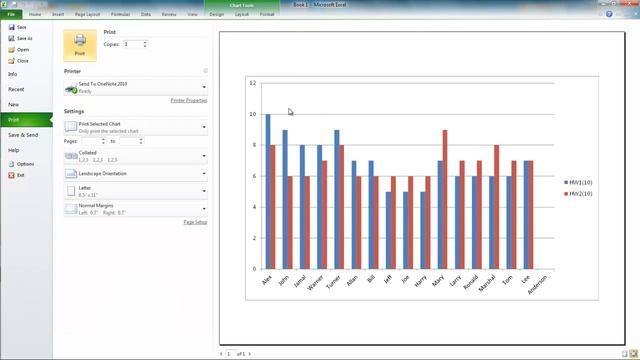The height and width of the screenshot is (360, 640).
Task: Click the Open folder icon
Action: tap(11, 49)
